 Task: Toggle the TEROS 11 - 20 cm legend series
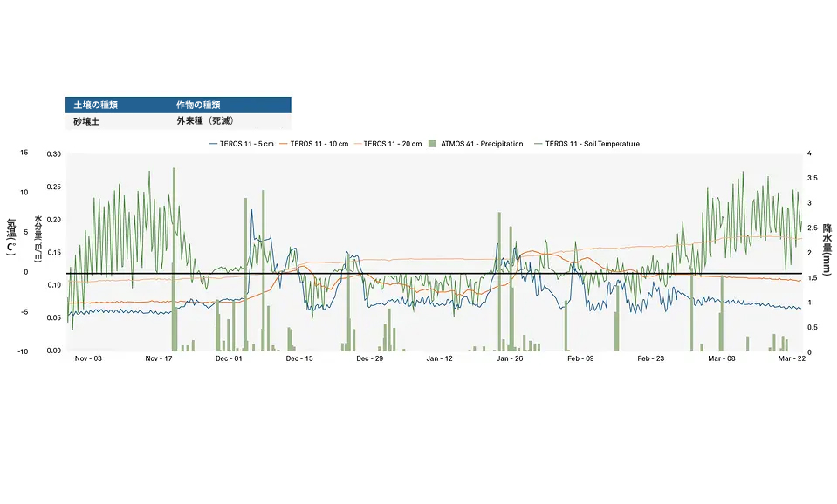(x=388, y=144)
